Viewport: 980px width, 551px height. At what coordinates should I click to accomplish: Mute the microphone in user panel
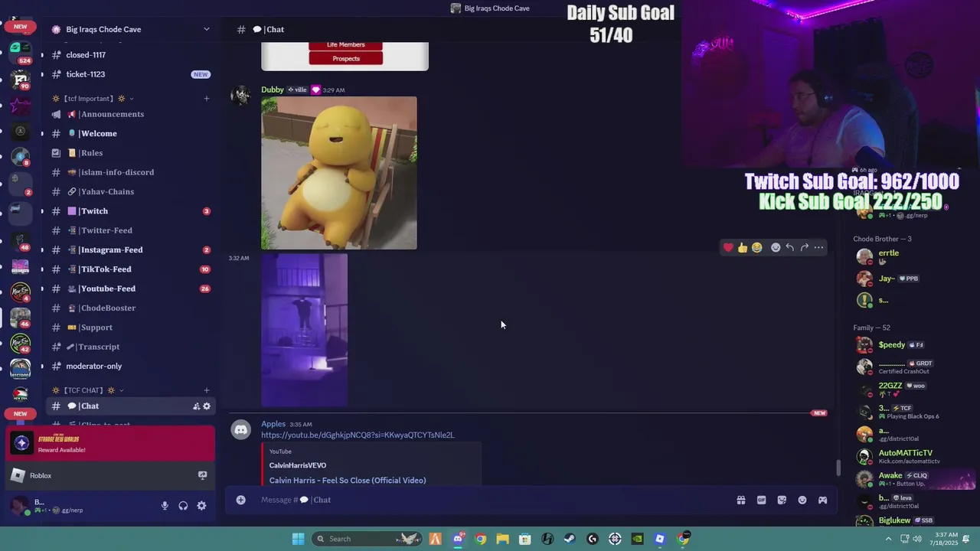[x=165, y=506]
